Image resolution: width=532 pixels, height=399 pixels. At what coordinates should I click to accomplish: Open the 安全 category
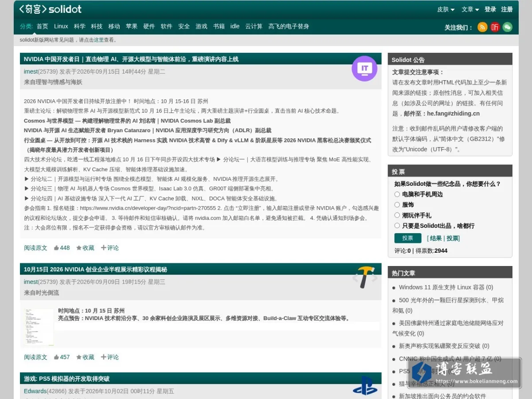point(184,26)
